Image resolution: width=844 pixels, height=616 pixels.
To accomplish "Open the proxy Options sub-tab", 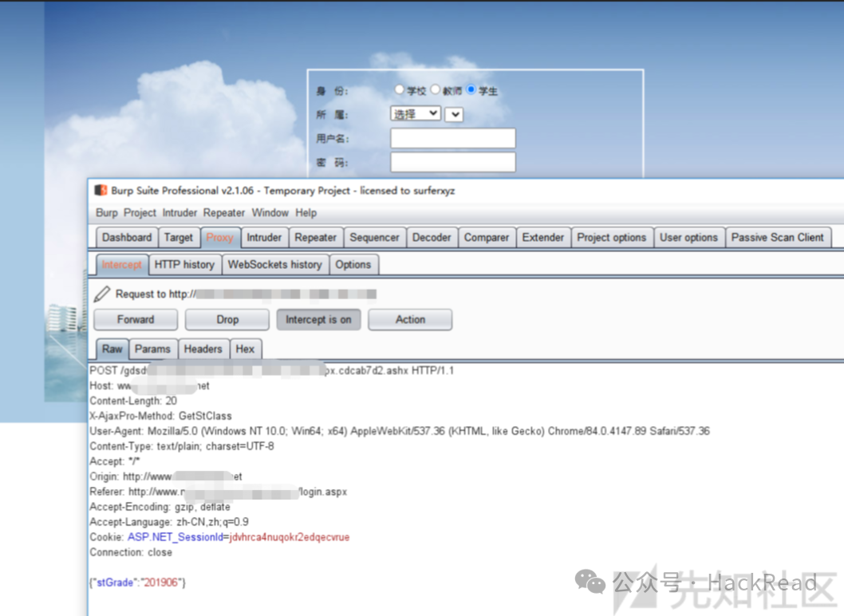I will [353, 264].
